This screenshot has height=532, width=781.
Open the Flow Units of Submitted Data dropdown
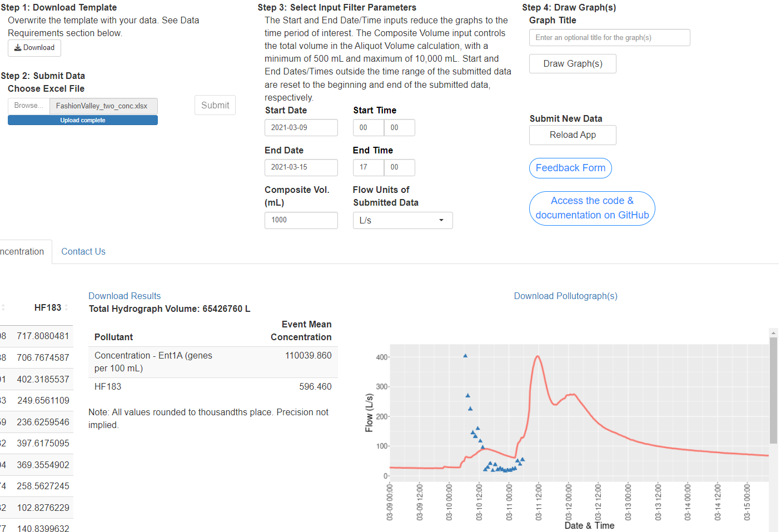click(x=402, y=220)
